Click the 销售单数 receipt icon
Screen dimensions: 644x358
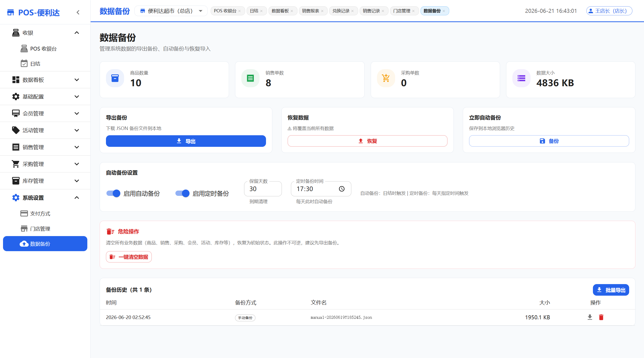pos(250,78)
